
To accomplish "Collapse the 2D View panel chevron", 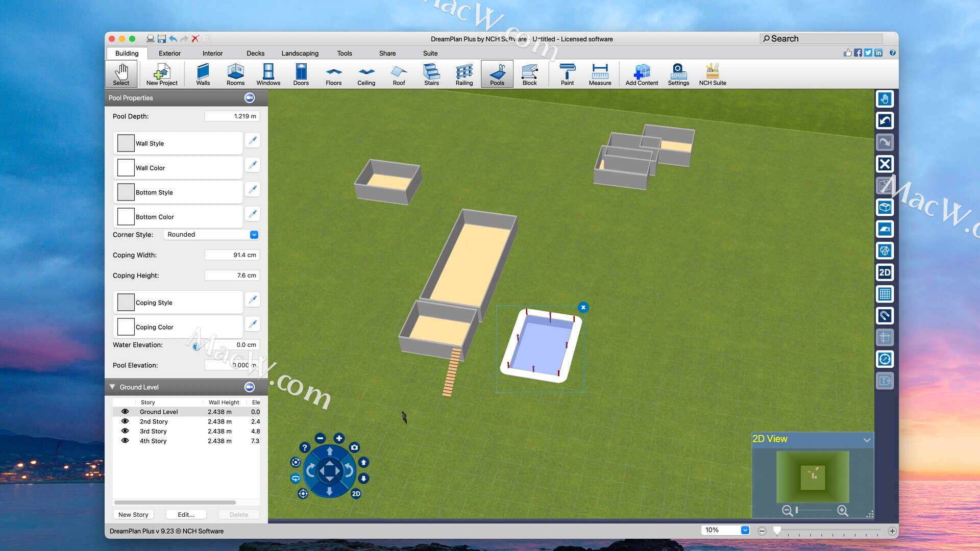I will click(867, 440).
